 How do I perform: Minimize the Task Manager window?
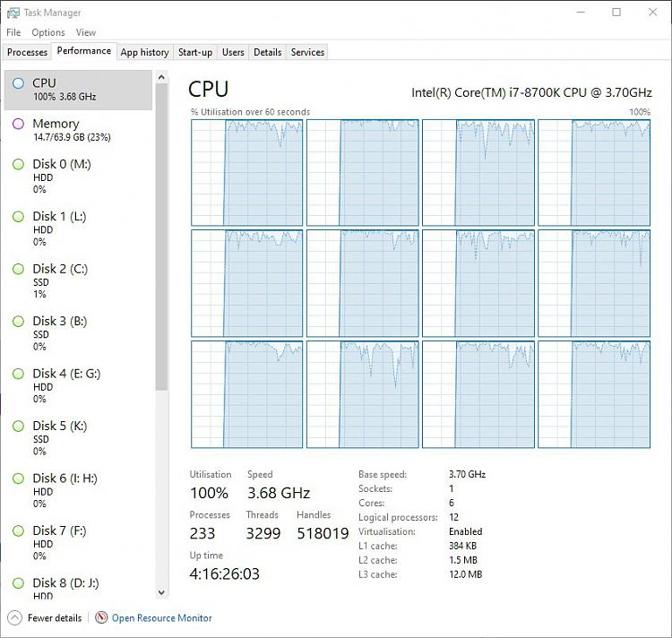(581, 12)
